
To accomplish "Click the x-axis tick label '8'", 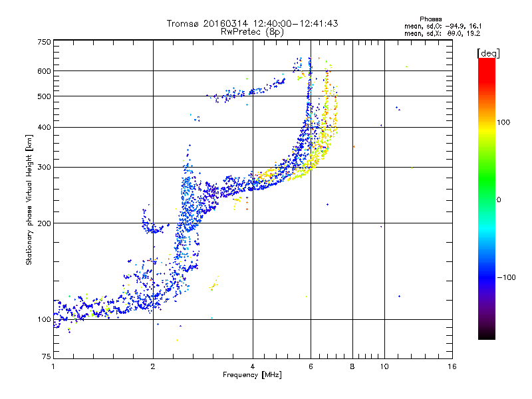I will pyautogui.click(x=352, y=366).
